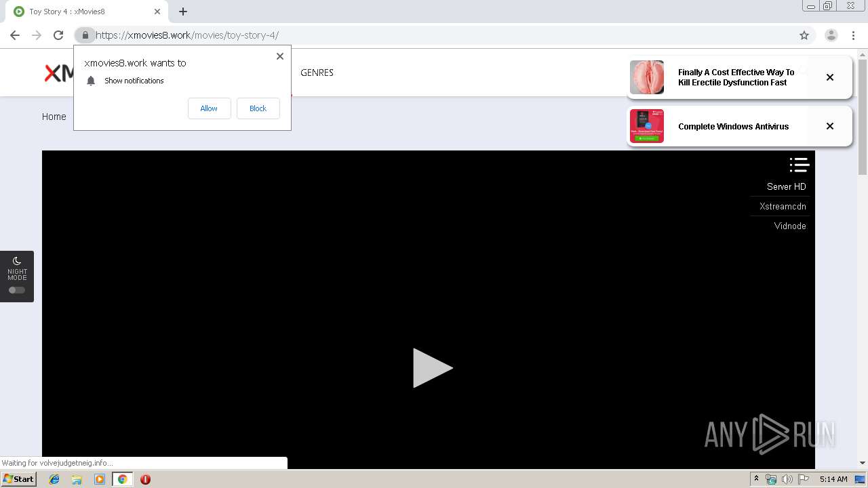Open the file explorer taskbar icon

(x=77, y=479)
